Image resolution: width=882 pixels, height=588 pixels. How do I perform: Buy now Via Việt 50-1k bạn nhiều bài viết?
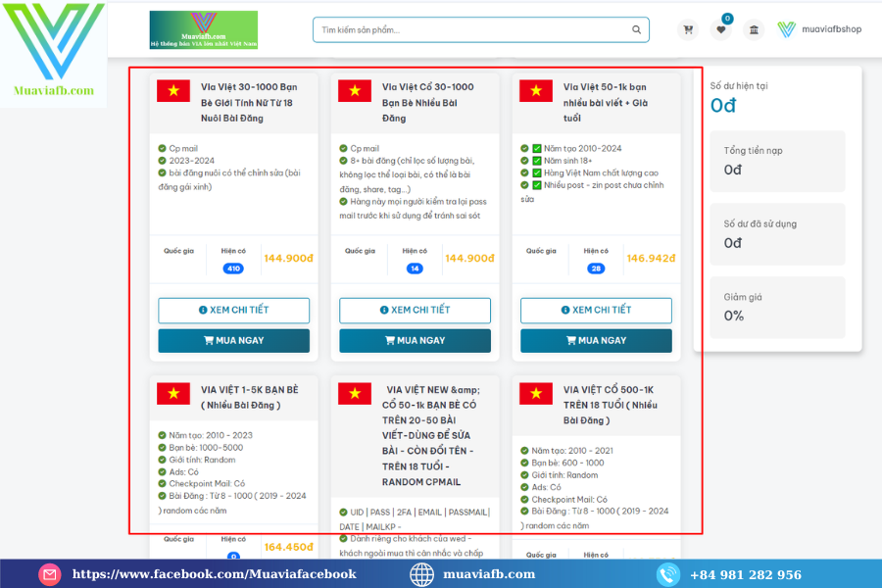596,340
